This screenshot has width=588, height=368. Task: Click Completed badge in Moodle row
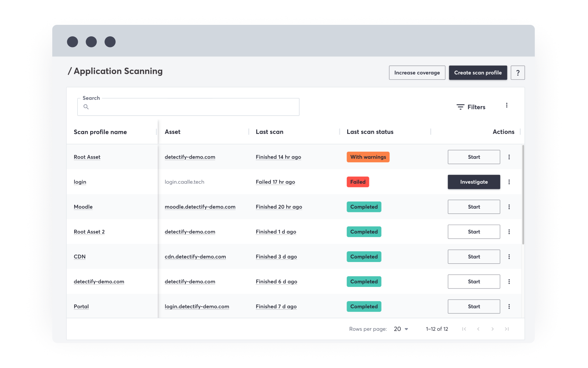[x=364, y=207]
